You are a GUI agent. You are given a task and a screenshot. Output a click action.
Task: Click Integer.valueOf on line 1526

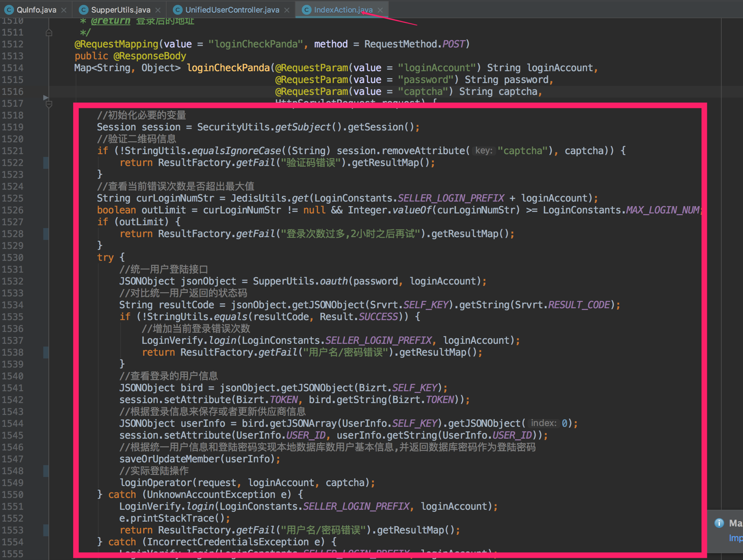[x=389, y=210]
